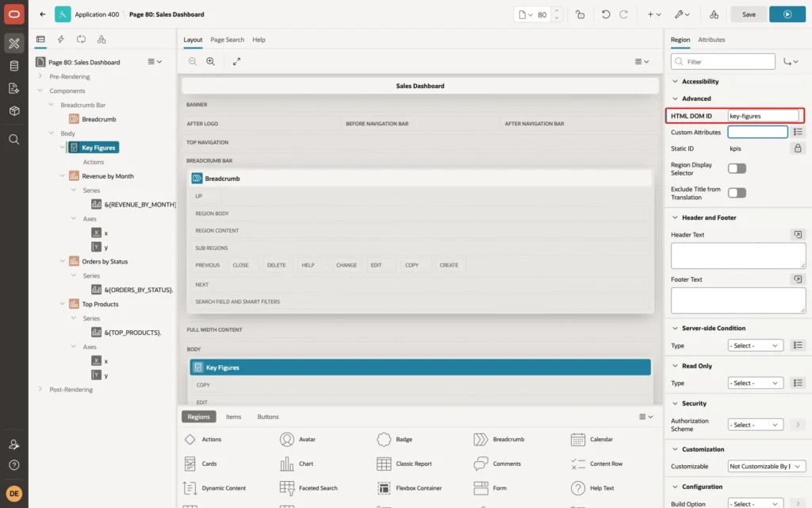Open SQL Workshop database icon in sidebar
This screenshot has height=508, width=812.
[x=14, y=66]
